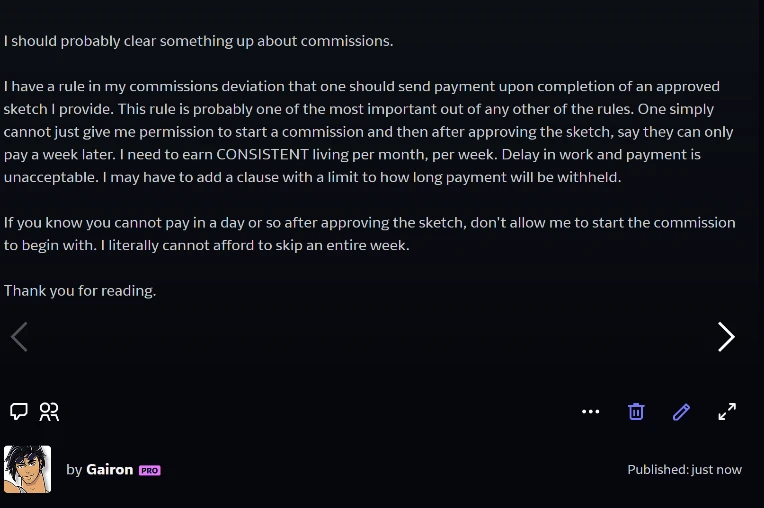Viewport: 764px width, 508px height.
Task: Open the three-dots more options menu
Action: pos(591,412)
